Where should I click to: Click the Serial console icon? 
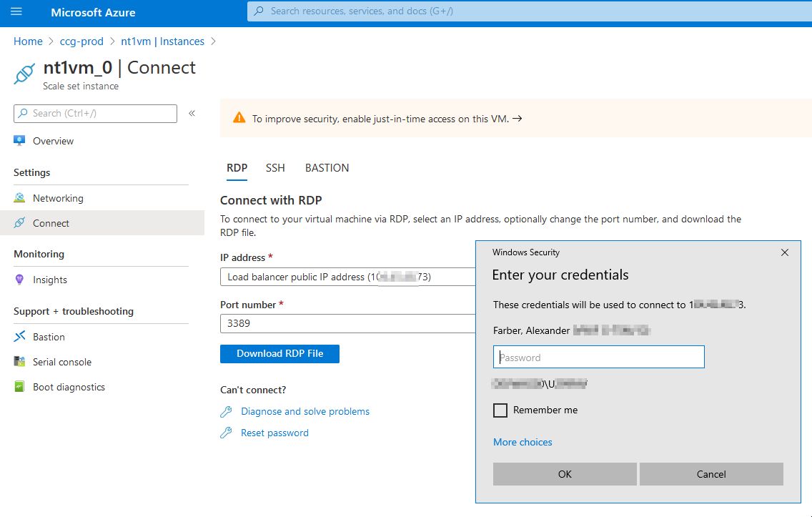19,362
